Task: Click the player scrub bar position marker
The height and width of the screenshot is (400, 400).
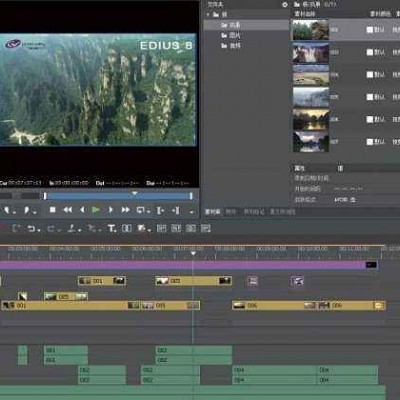Action: [134, 193]
